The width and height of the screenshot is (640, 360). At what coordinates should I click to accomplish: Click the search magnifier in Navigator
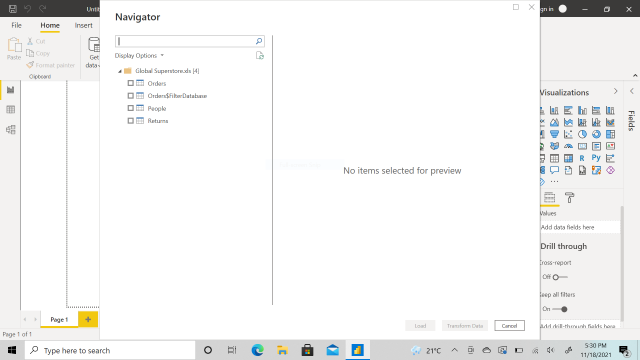point(259,41)
